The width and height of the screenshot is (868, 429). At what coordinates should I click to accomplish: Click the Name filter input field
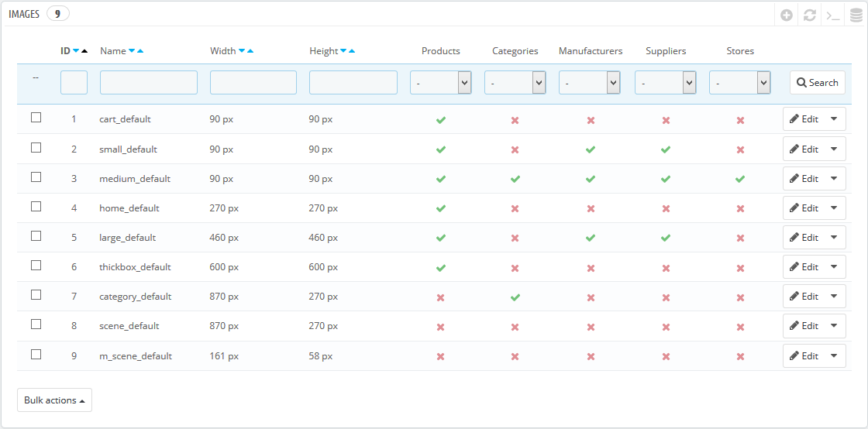[148, 82]
